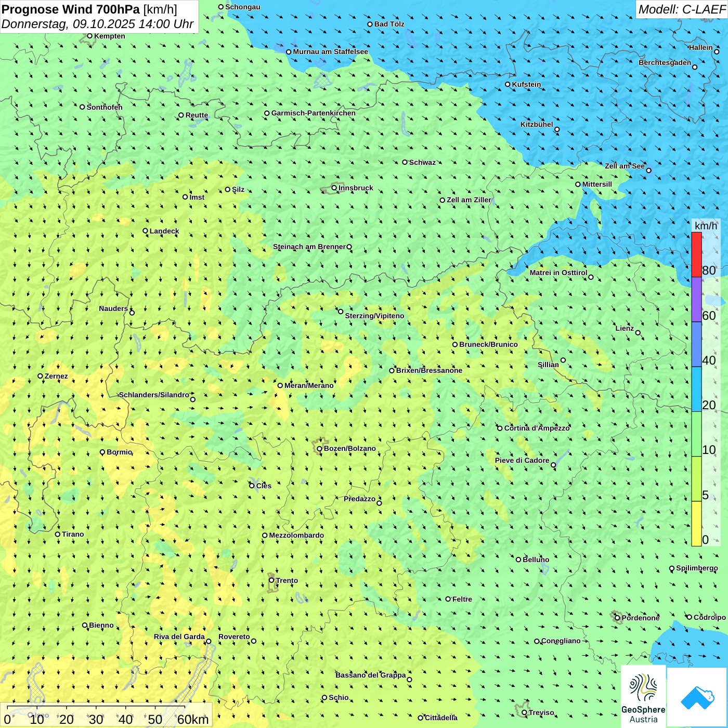
Task: Click the Bozen/Bolzano city marker
Action: point(319,449)
